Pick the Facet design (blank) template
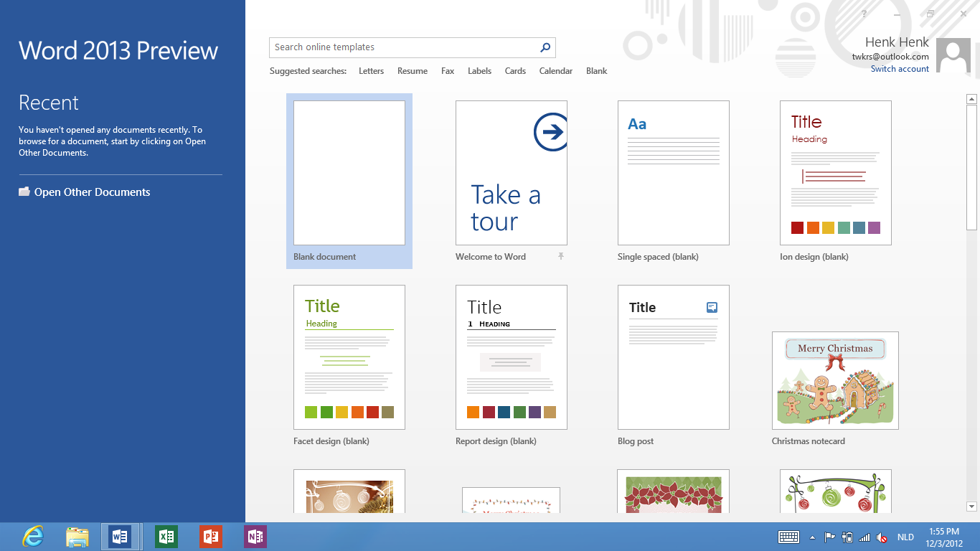980x551 pixels. pos(349,357)
